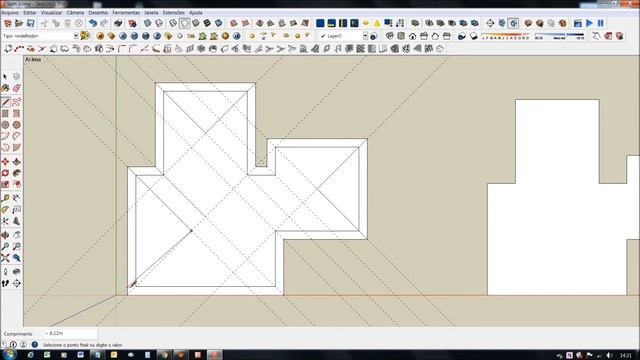Select the Orbit tool
Image resolution: width=640 pixels, height=360 pixels.
[x=5, y=235]
